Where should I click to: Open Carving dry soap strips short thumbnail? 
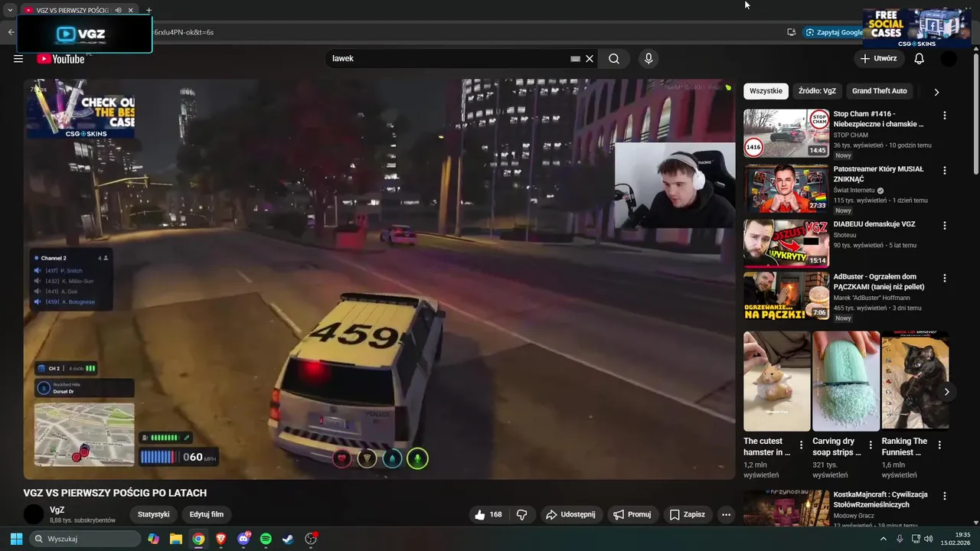click(x=846, y=381)
